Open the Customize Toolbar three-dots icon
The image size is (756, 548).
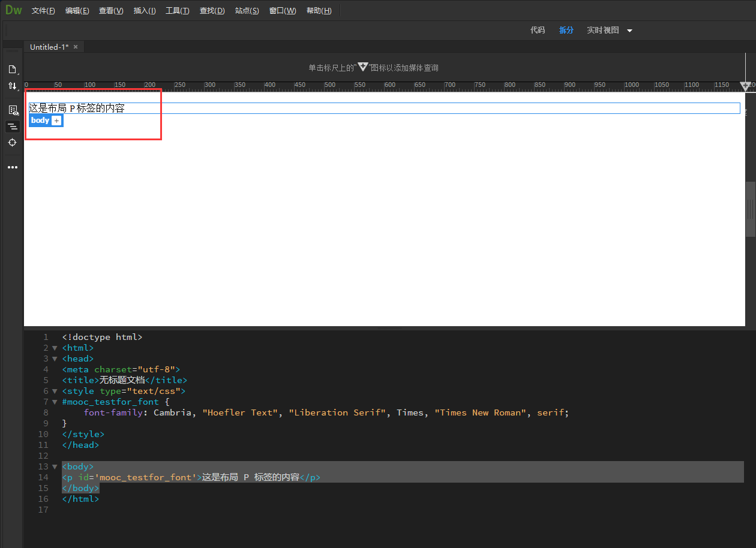pyautogui.click(x=13, y=167)
